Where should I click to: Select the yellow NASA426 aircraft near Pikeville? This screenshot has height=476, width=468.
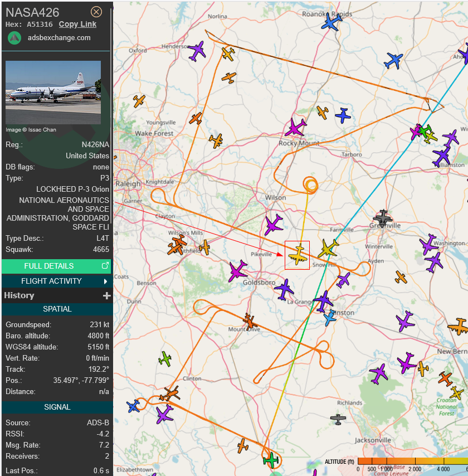tap(298, 254)
